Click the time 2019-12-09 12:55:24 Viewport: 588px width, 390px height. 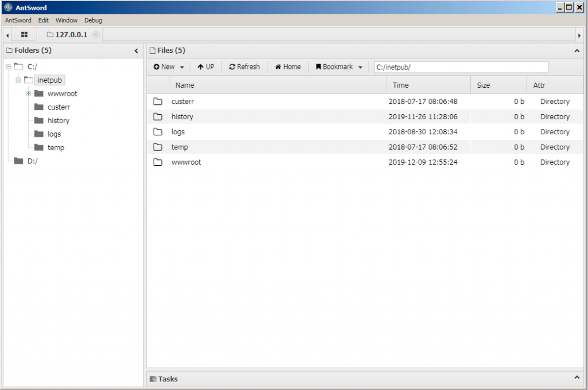pos(423,162)
